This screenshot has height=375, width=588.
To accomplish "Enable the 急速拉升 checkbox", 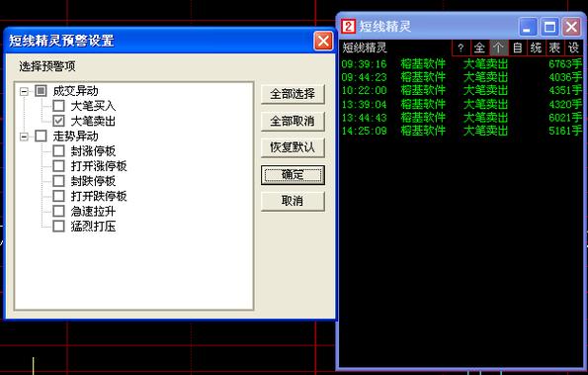I will click(58, 211).
